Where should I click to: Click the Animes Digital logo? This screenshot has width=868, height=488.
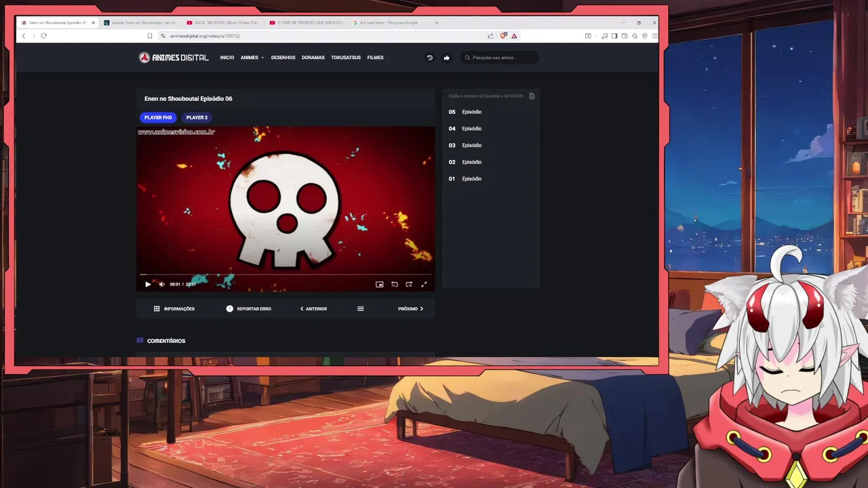coord(174,58)
